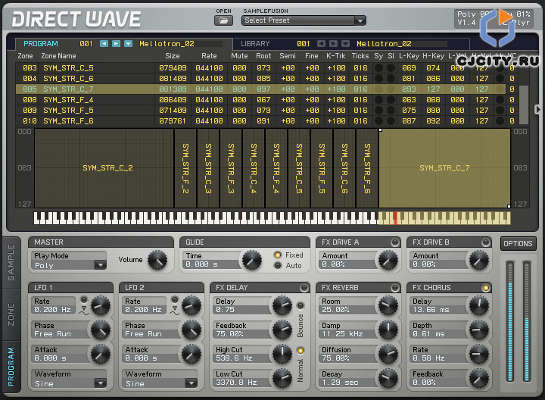The height and width of the screenshot is (400, 545).
Task: Select the Fixed glide mode
Action: [x=277, y=255]
